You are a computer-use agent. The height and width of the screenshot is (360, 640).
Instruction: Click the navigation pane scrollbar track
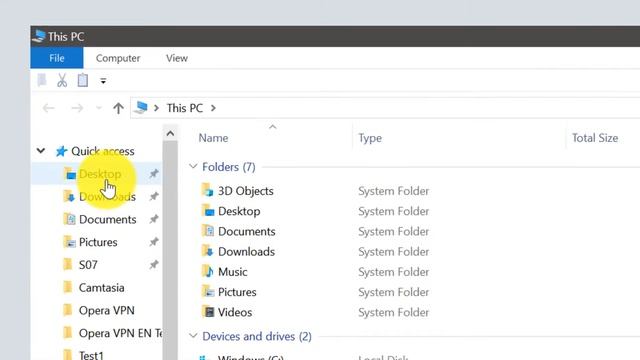point(170,251)
